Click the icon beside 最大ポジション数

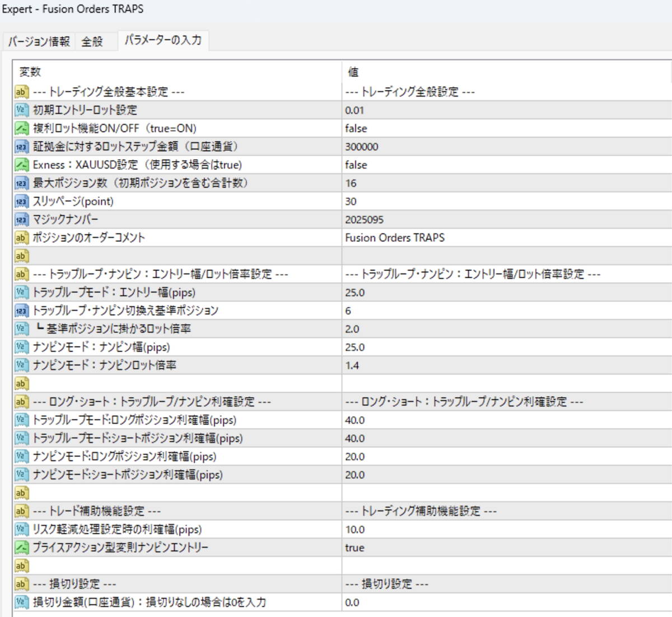point(21,183)
